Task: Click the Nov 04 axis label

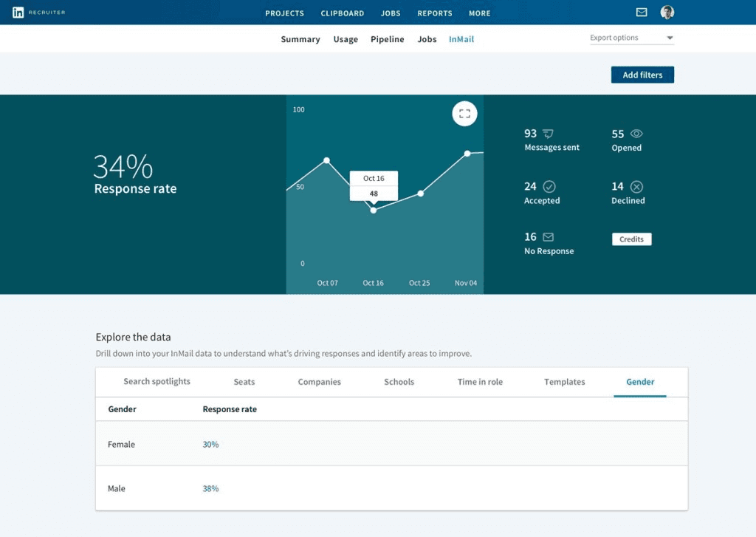Action: tap(466, 283)
